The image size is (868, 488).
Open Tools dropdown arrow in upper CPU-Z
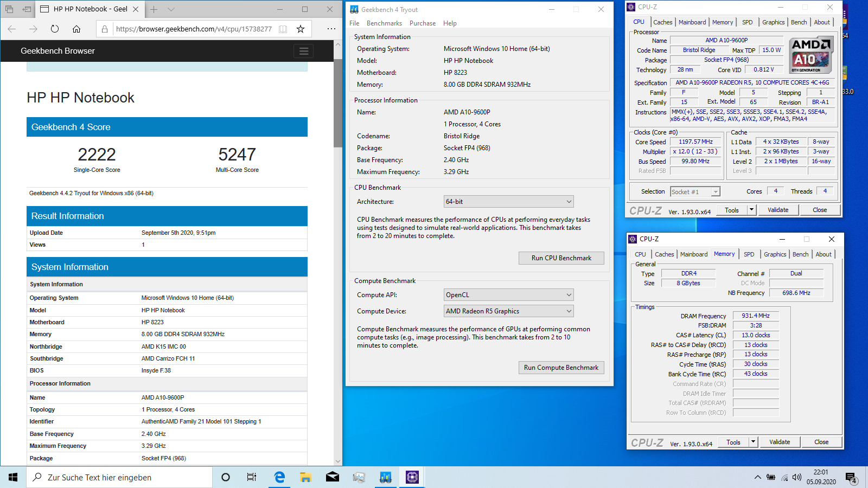(751, 210)
